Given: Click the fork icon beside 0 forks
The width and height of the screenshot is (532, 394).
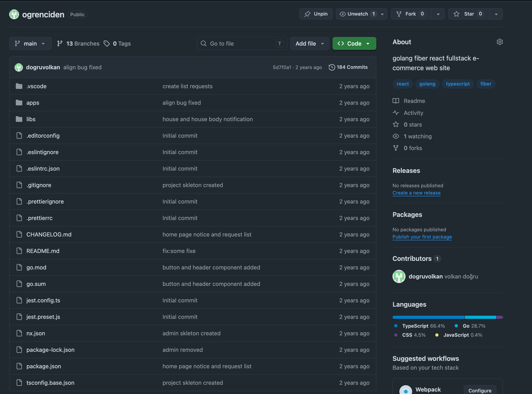Looking at the screenshot, I should 396,148.
